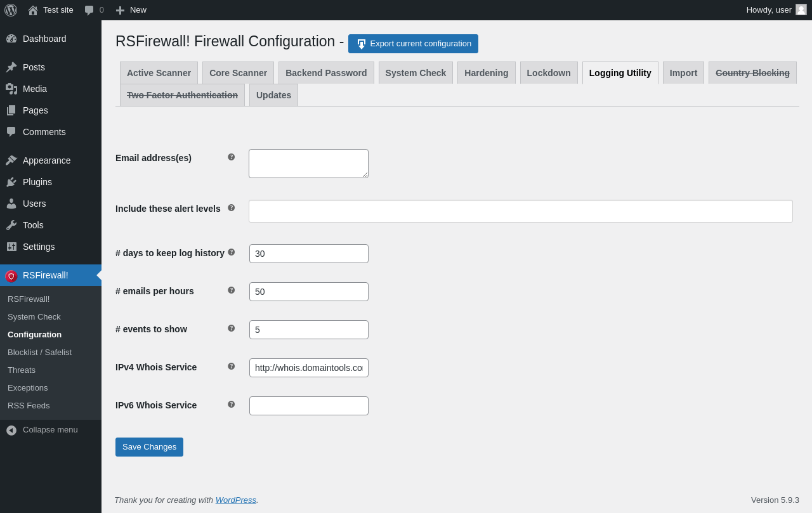Click the WordPress logo icon
The image size is (812, 513).
click(11, 10)
